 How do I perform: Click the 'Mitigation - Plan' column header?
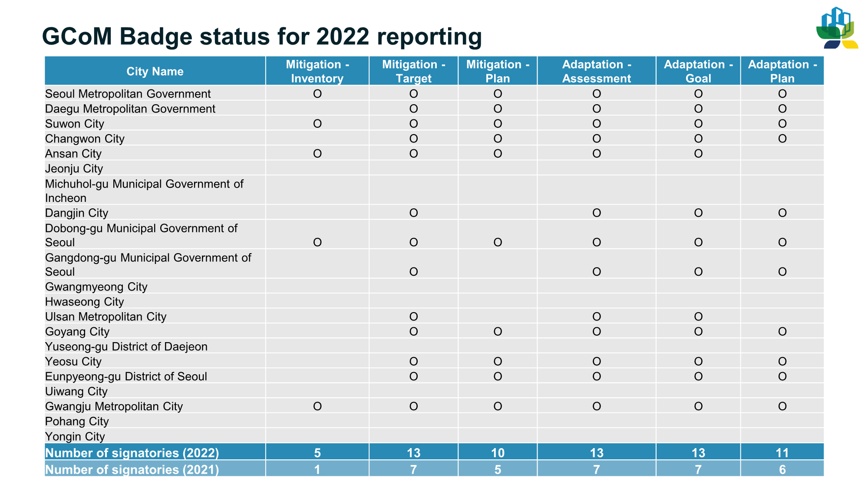[x=498, y=71]
